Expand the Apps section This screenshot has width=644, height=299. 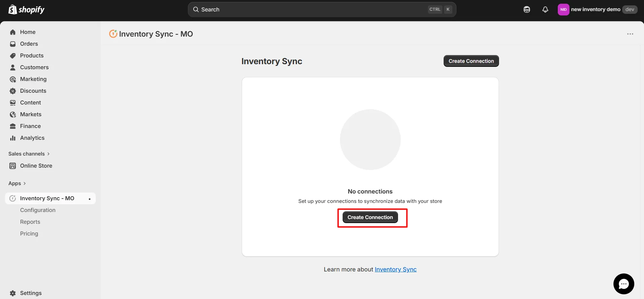[17, 183]
